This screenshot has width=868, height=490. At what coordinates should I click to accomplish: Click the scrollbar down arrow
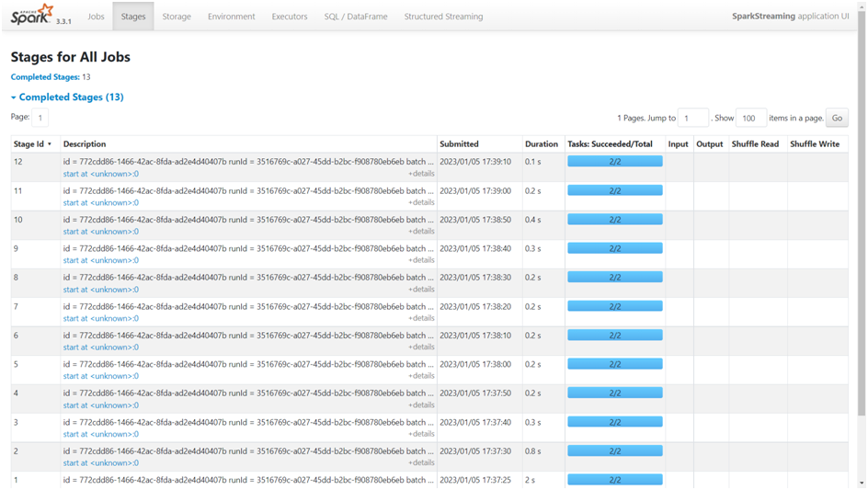coord(862,484)
